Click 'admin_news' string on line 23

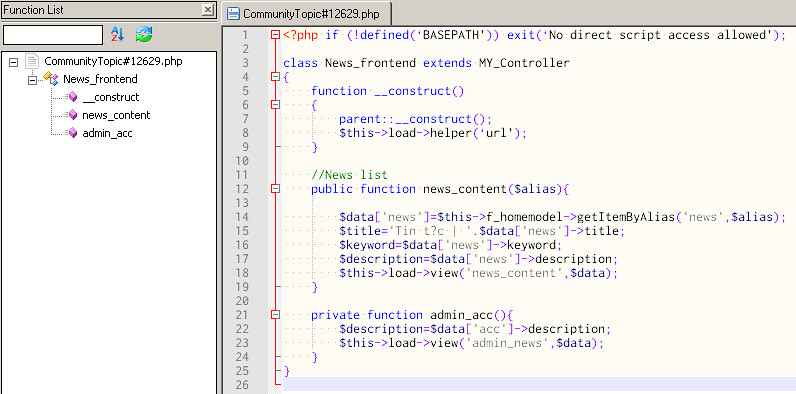508,343
